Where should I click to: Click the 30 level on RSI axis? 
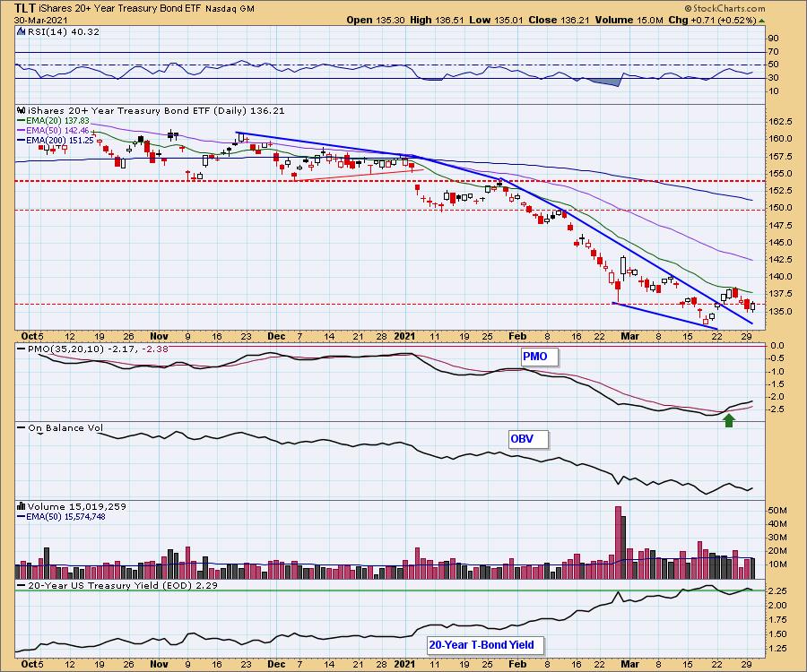click(774, 78)
